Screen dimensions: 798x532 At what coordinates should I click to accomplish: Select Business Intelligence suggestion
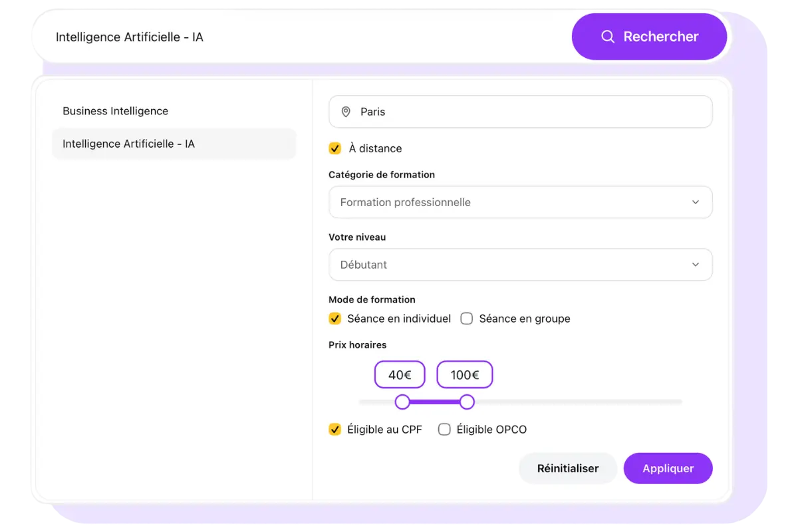(174, 111)
